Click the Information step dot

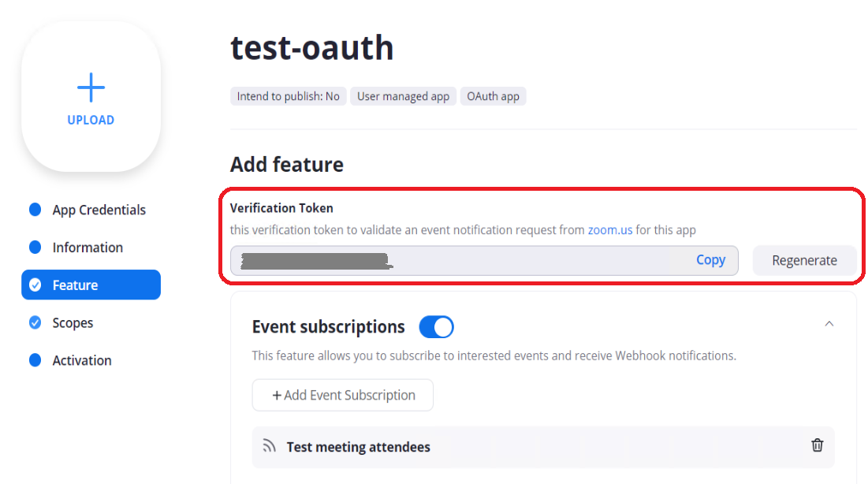[35, 248]
